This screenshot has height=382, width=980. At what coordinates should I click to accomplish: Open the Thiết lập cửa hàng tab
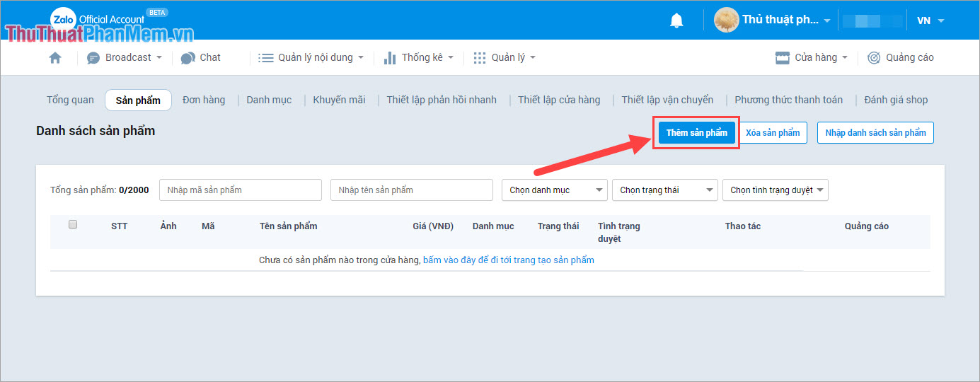[x=559, y=100]
